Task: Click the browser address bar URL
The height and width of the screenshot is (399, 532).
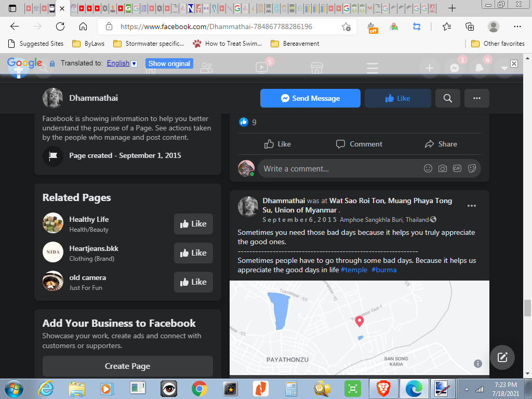Action: point(216,26)
